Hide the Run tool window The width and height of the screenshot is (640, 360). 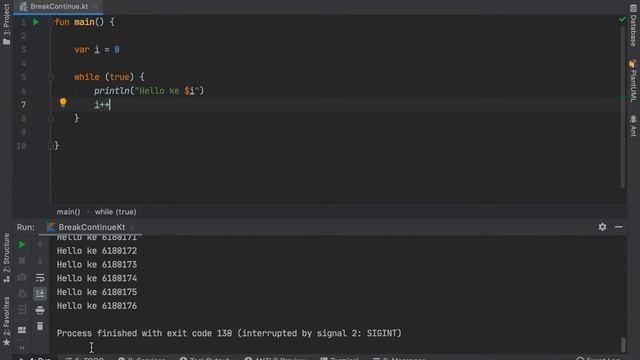(619, 227)
